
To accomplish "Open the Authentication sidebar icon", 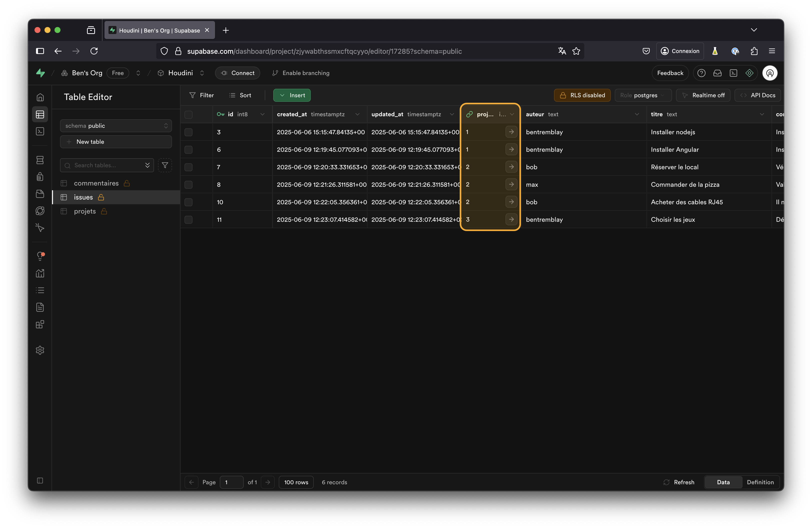I will (x=40, y=177).
